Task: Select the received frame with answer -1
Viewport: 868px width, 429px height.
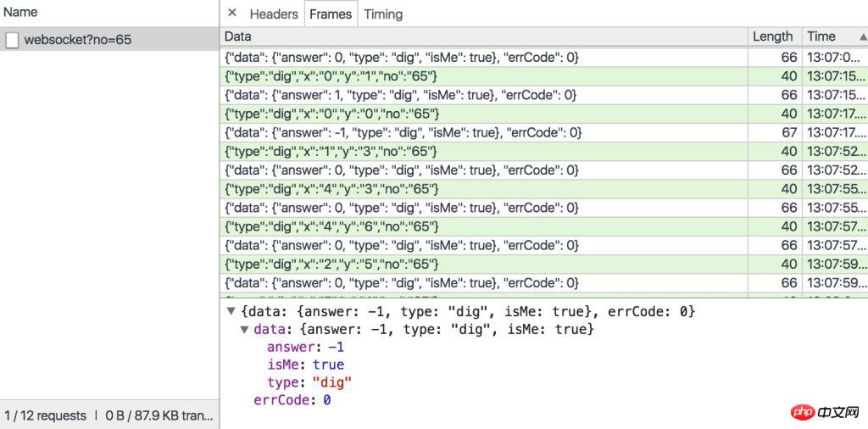Action: tap(403, 132)
